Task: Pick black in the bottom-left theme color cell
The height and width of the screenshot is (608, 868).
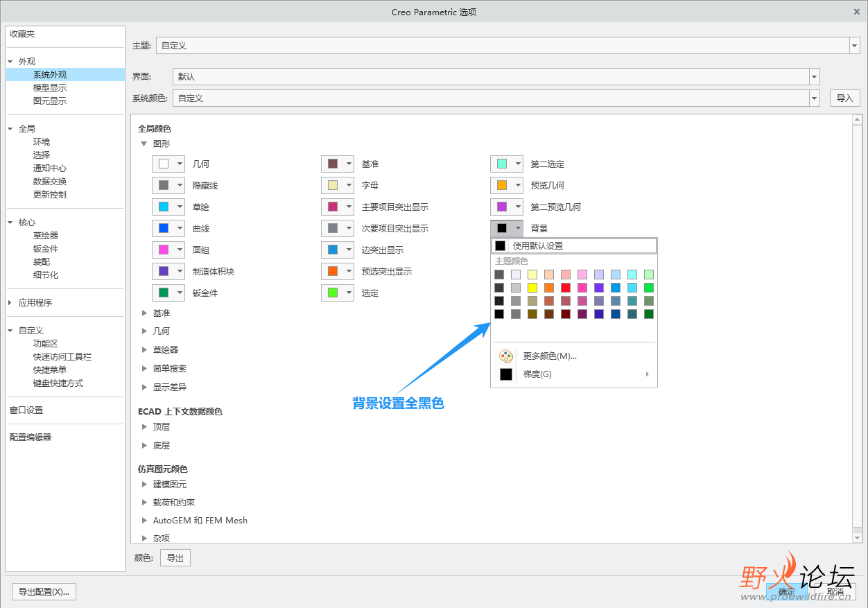Action: click(499, 314)
